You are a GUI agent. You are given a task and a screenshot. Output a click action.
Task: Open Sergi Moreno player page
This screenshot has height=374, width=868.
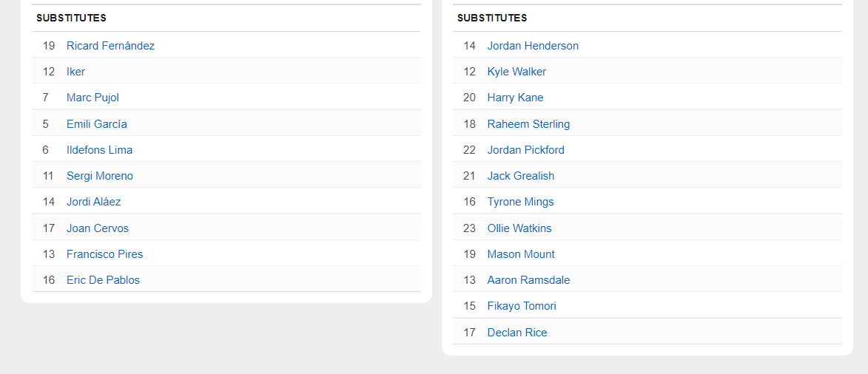click(100, 176)
